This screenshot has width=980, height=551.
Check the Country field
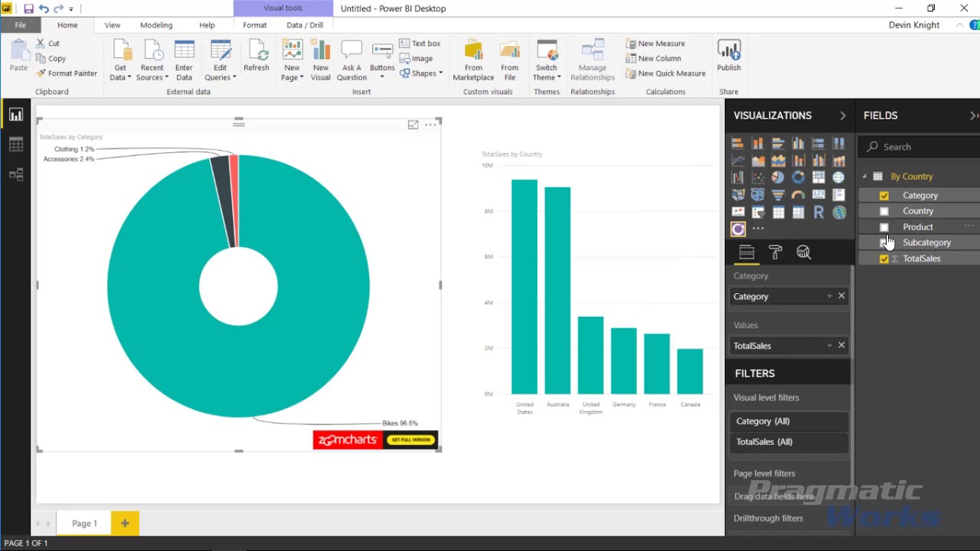(x=884, y=211)
